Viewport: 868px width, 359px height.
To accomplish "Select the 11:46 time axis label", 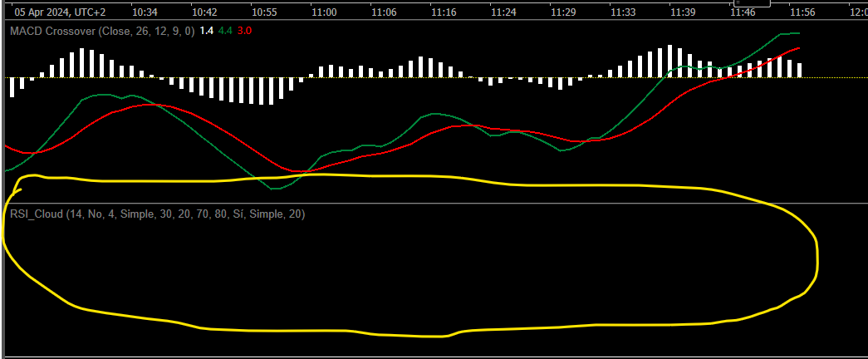I will click(743, 12).
